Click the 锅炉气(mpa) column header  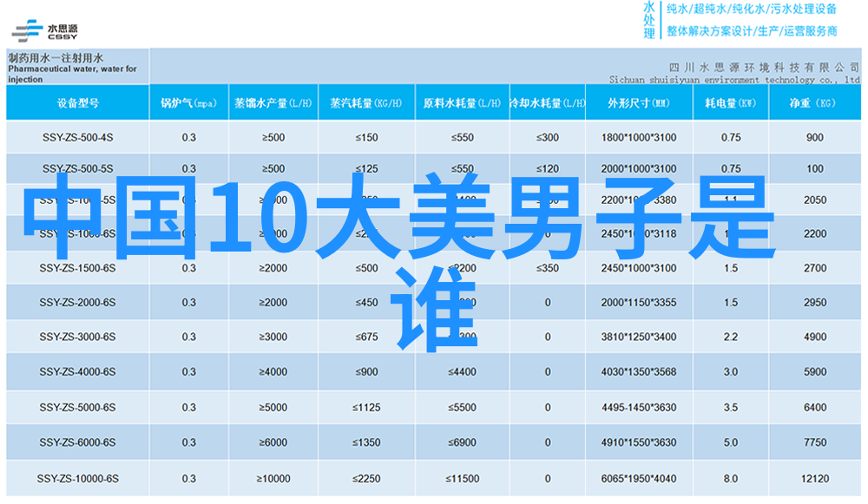(x=188, y=103)
